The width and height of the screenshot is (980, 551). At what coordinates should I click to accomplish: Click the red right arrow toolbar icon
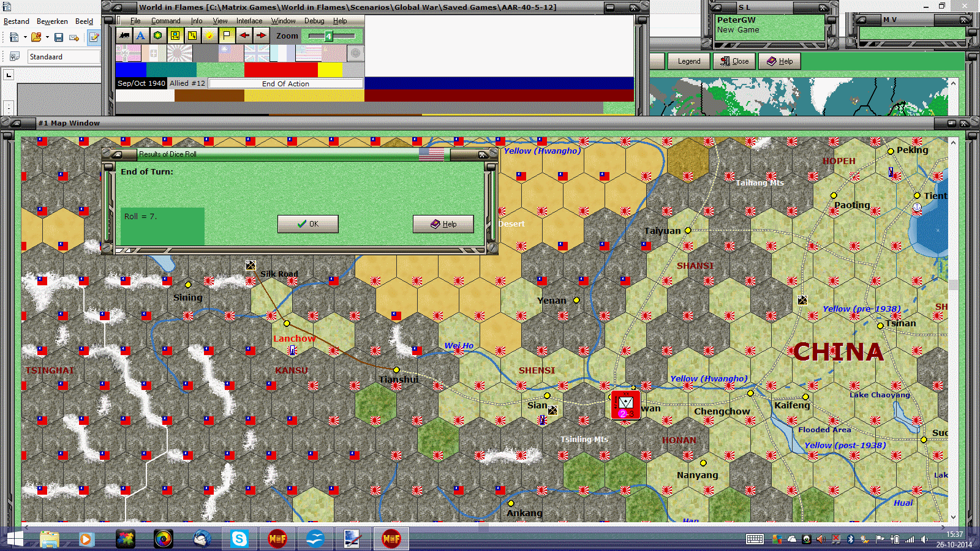pos(261,36)
